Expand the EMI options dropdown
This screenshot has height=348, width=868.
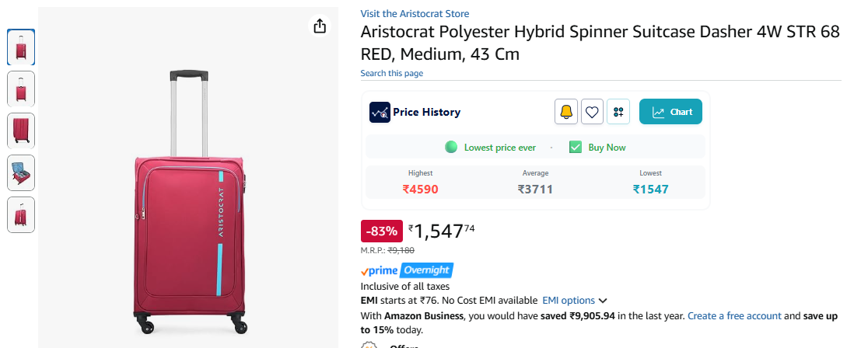click(574, 301)
